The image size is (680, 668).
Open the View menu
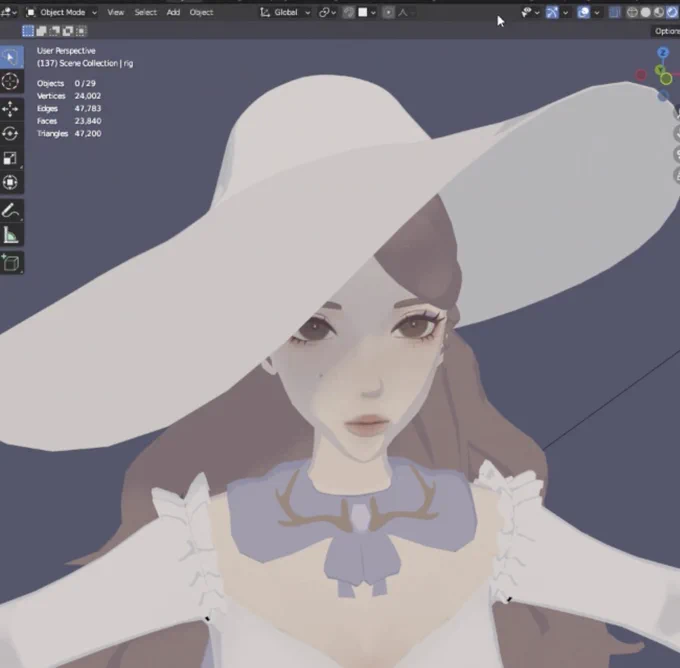pyautogui.click(x=115, y=13)
